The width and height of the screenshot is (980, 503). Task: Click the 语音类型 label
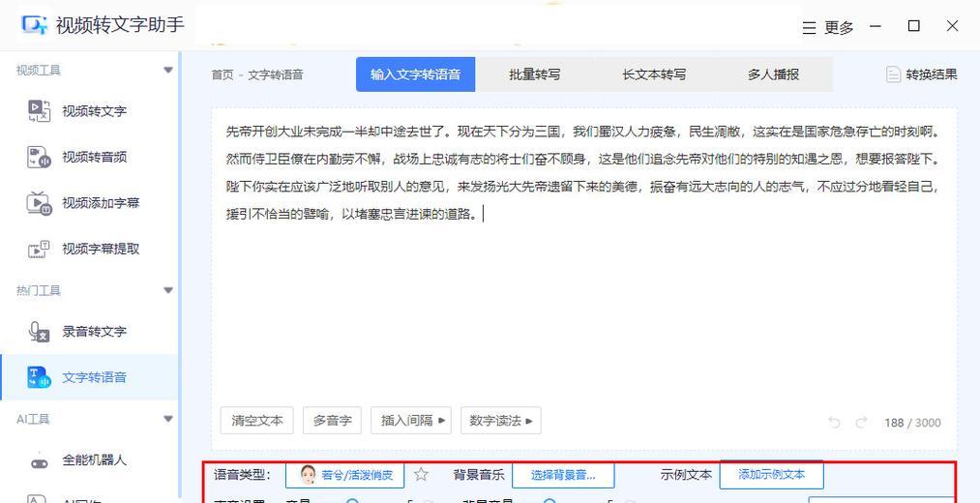(x=242, y=475)
